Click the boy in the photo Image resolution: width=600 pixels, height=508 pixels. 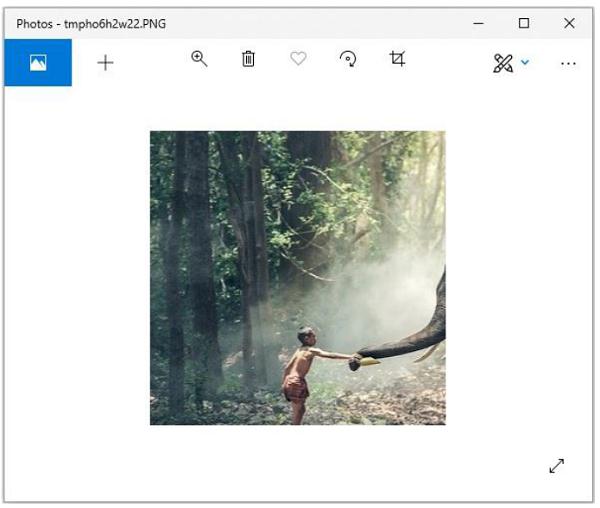tap(298, 370)
